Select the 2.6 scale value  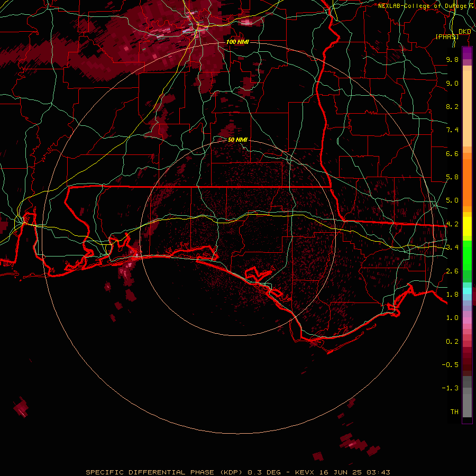[x=452, y=271]
